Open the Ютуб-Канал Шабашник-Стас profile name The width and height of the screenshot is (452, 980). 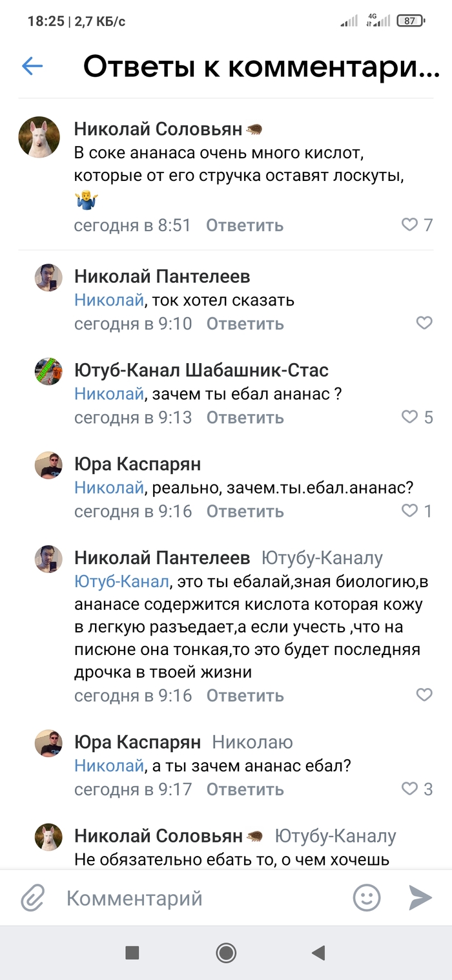click(201, 370)
